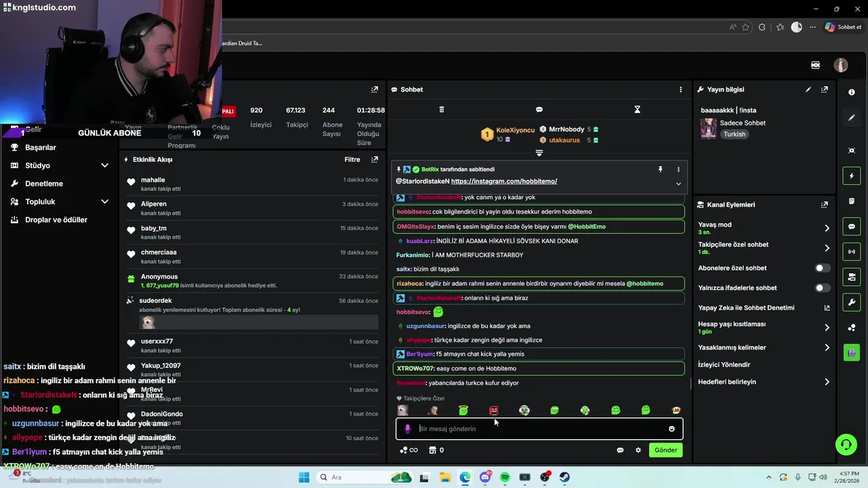
Task: Toggle the camera panel sidebar button
Action: point(852,277)
